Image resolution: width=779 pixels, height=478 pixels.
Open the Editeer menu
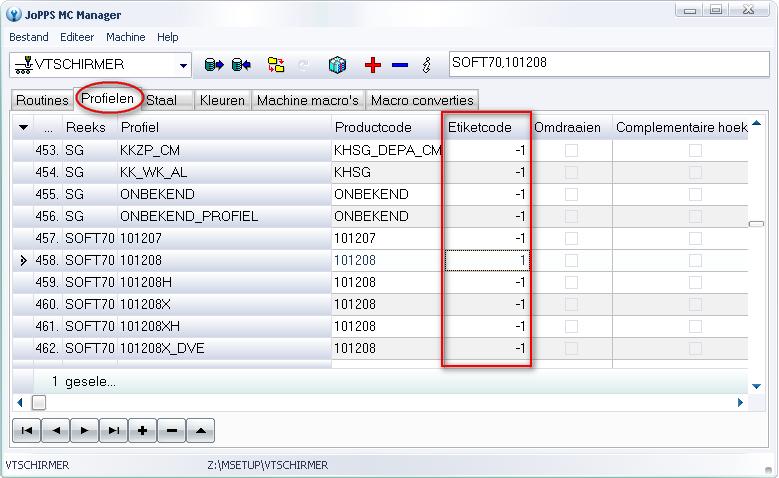coord(77,37)
